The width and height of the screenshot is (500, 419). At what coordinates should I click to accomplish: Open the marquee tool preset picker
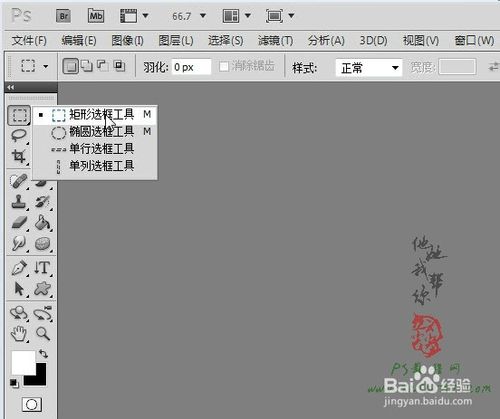46,66
